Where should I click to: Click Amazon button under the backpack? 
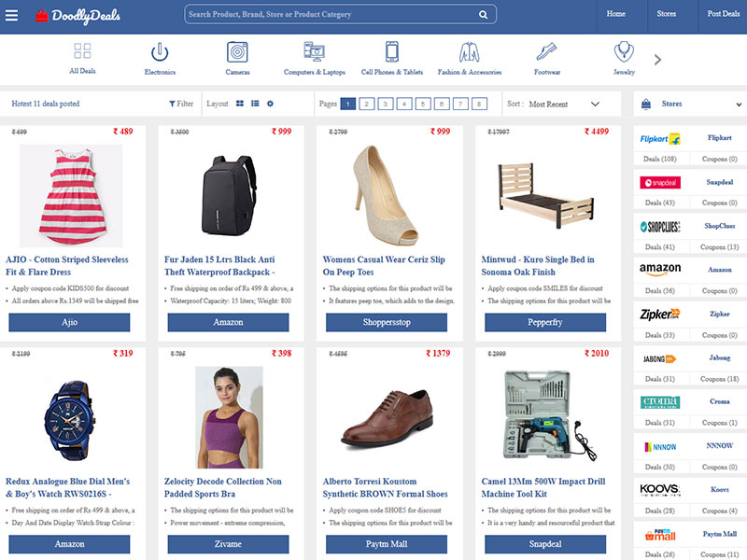228,322
